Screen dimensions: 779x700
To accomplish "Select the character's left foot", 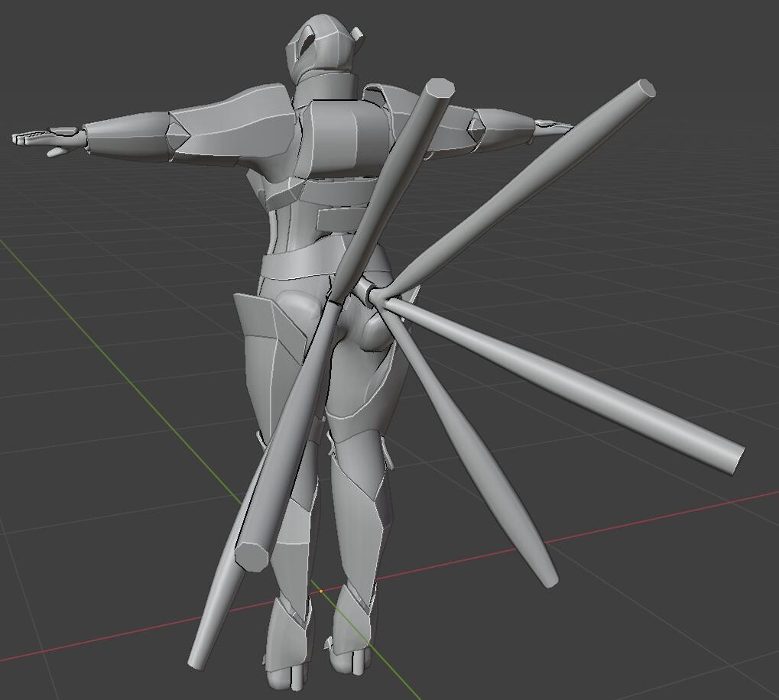I will coord(287,665).
